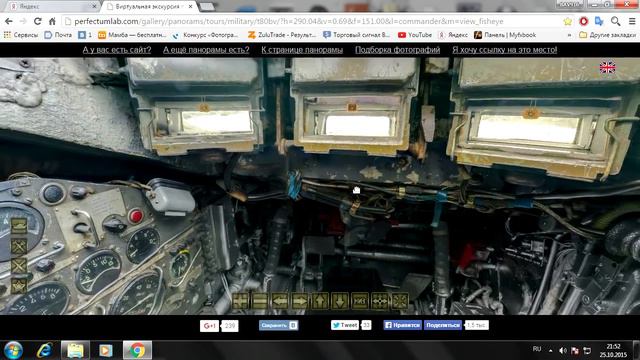
Task: Zoom out with the minus panorama button
Action: tap(260, 301)
